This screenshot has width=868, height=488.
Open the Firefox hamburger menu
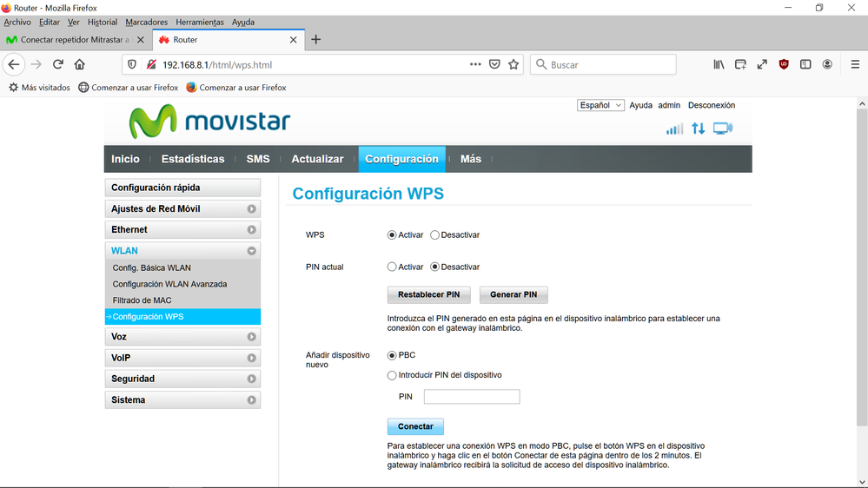[x=854, y=64]
